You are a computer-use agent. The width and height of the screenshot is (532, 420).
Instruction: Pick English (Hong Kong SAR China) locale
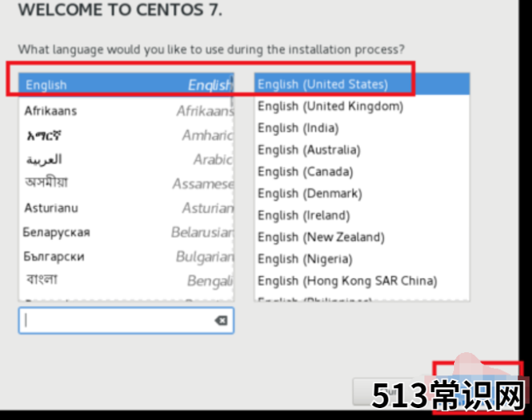tap(362, 281)
